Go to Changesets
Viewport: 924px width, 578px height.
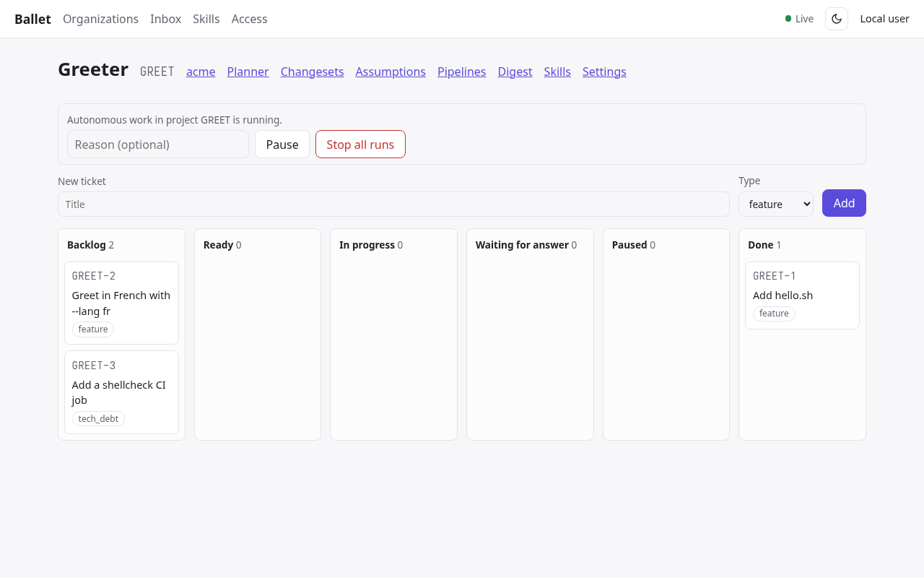tap(313, 72)
